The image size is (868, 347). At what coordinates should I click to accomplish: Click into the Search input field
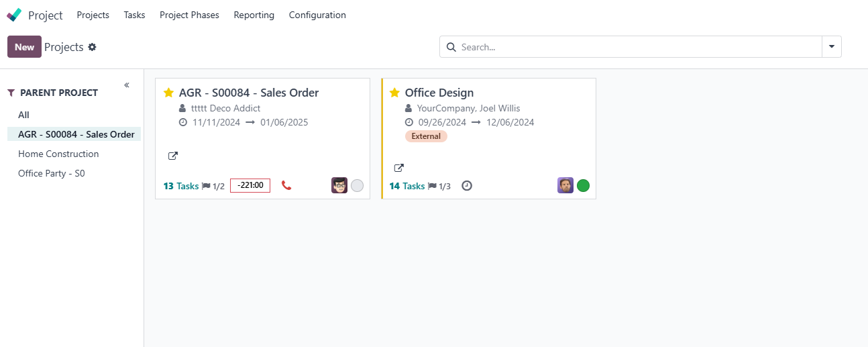click(x=637, y=47)
